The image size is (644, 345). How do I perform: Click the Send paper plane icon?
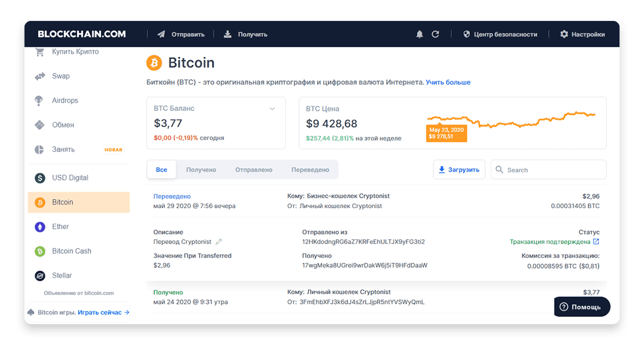pyautogui.click(x=162, y=34)
